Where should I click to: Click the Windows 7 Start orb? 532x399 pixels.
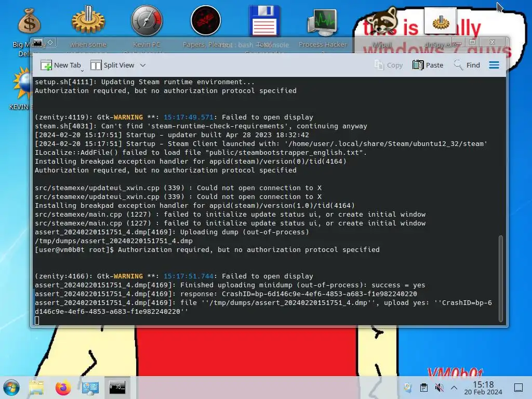(x=11, y=388)
